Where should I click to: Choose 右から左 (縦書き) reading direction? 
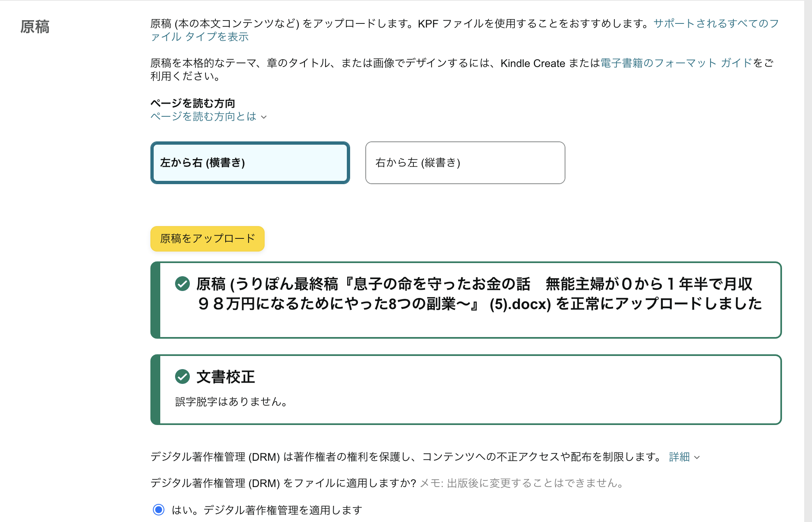(x=465, y=163)
